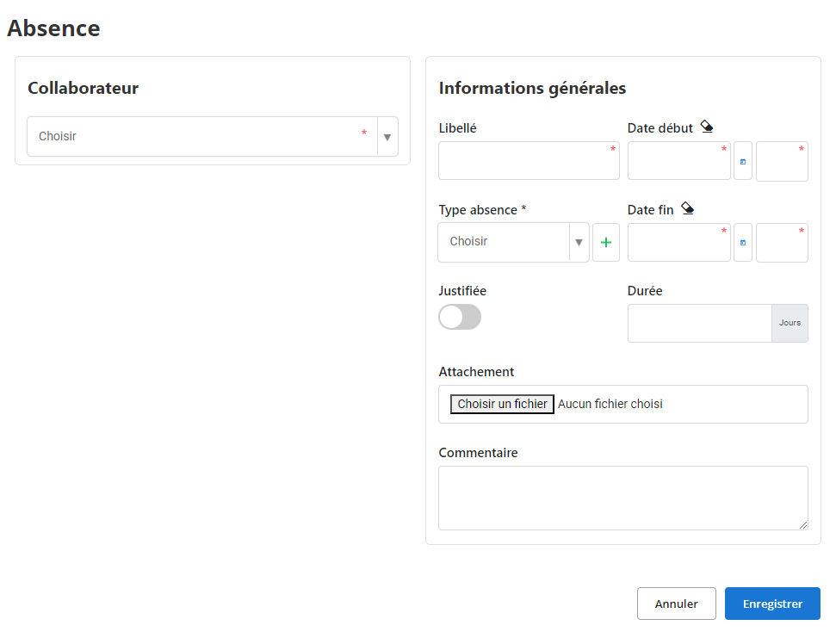Click 'Aucun fichier choisi' text
This screenshot has height=644, width=836.
610,404
